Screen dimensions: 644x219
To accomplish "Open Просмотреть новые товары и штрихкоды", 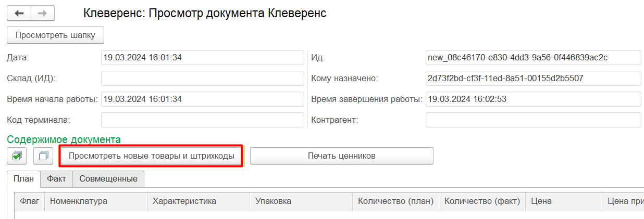I will click(152, 156).
